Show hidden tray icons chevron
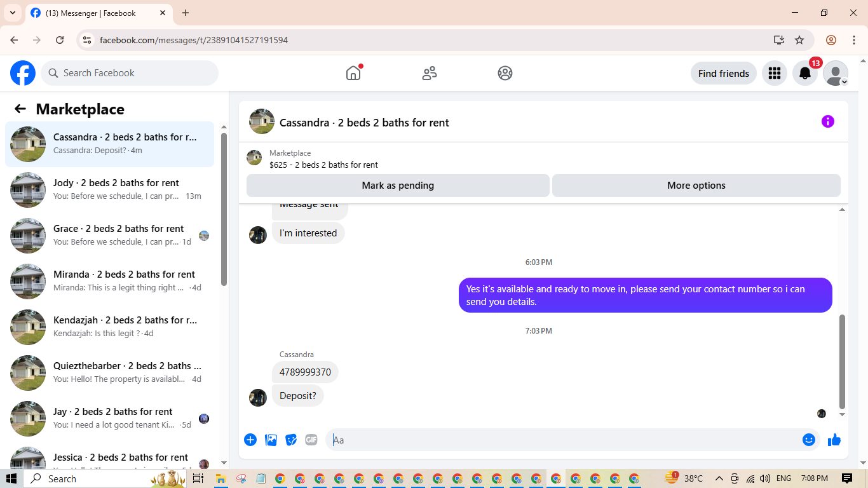Viewport: 868px width, 488px height. (719, 478)
